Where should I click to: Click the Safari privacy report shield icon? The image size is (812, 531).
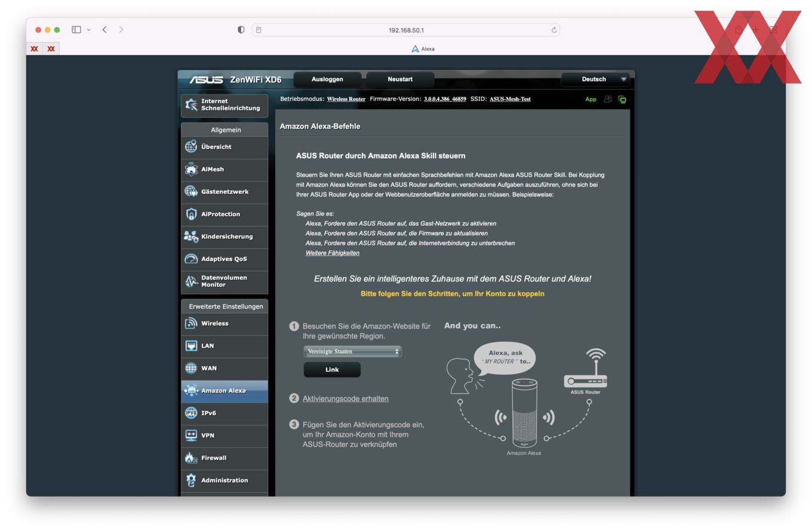(x=241, y=30)
